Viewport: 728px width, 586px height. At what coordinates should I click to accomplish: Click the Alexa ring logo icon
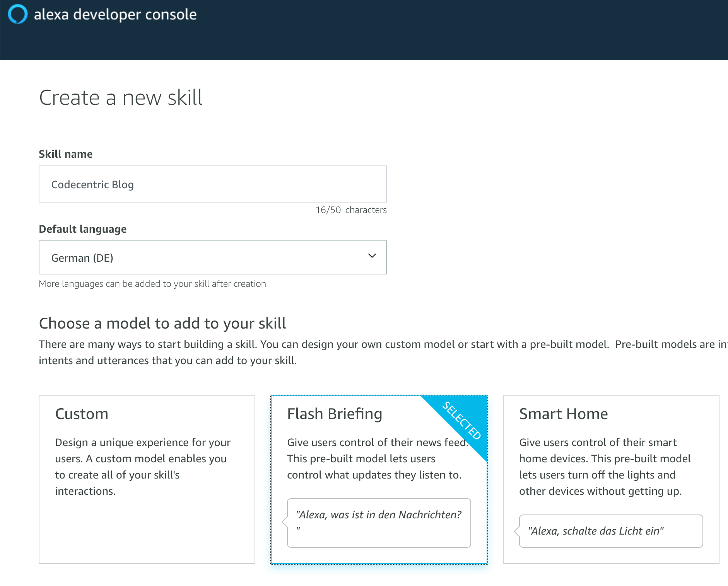pyautogui.click(x=18, y=14)
